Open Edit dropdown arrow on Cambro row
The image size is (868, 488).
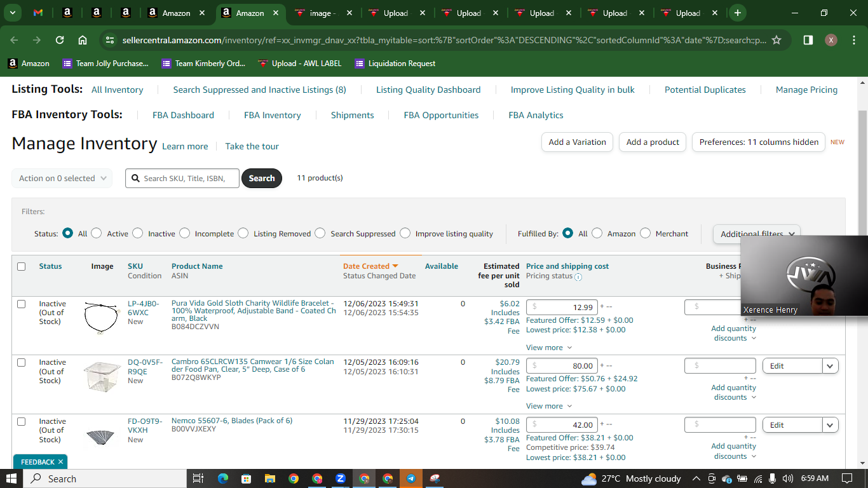tap(830, 366)
